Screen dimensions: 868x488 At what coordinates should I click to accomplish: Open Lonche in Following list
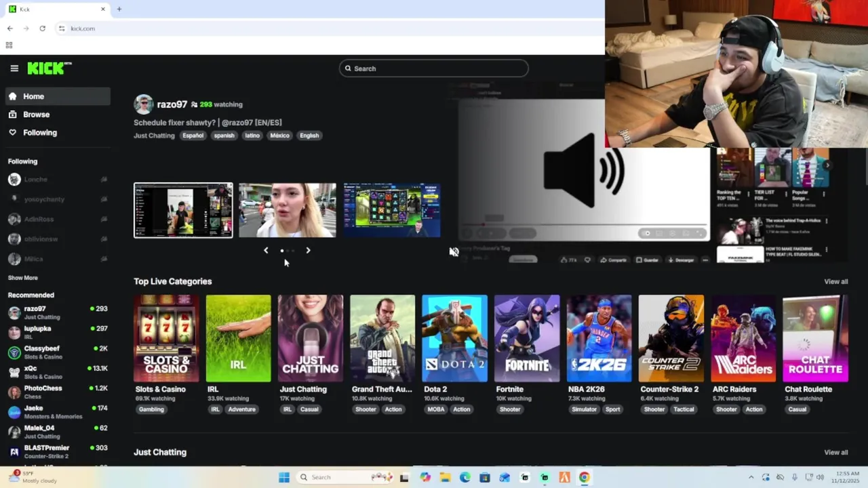58,180
